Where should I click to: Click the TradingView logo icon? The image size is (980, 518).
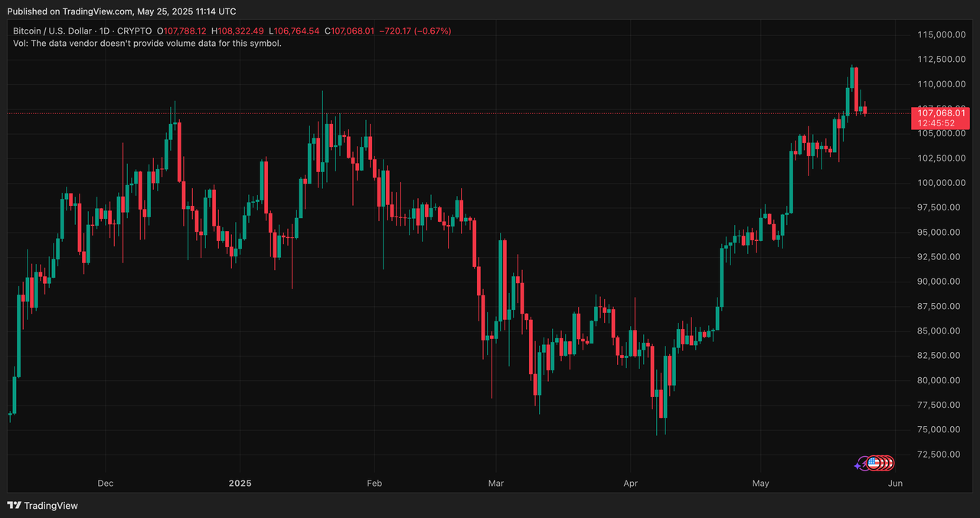click(x=14, y=506)
